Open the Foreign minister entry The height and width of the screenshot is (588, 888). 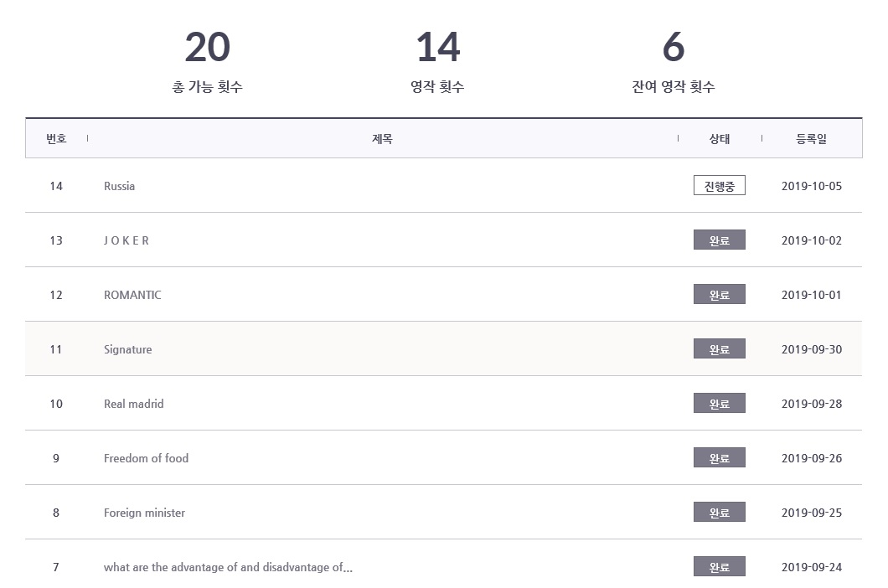[144, 513]
